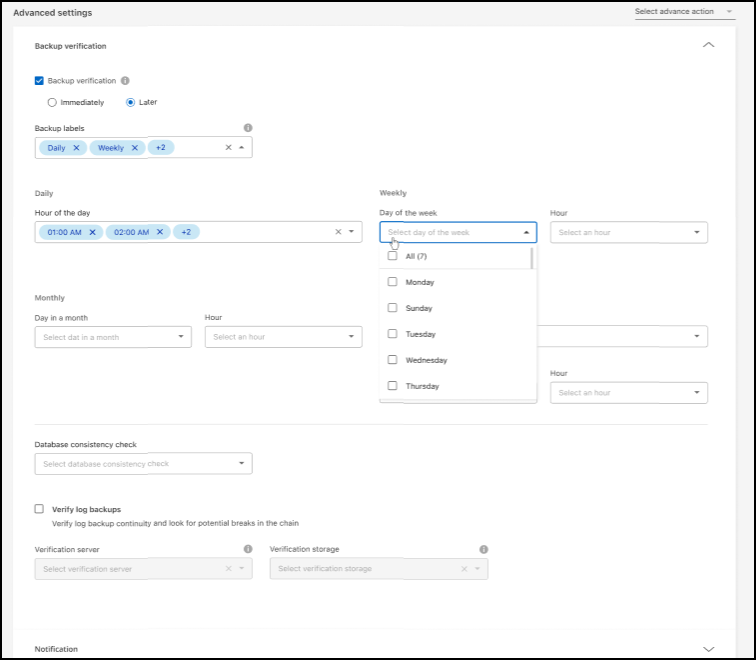756x660 pixels.
Task: Click the Day in a month field
Action: [x=112, y=337]
